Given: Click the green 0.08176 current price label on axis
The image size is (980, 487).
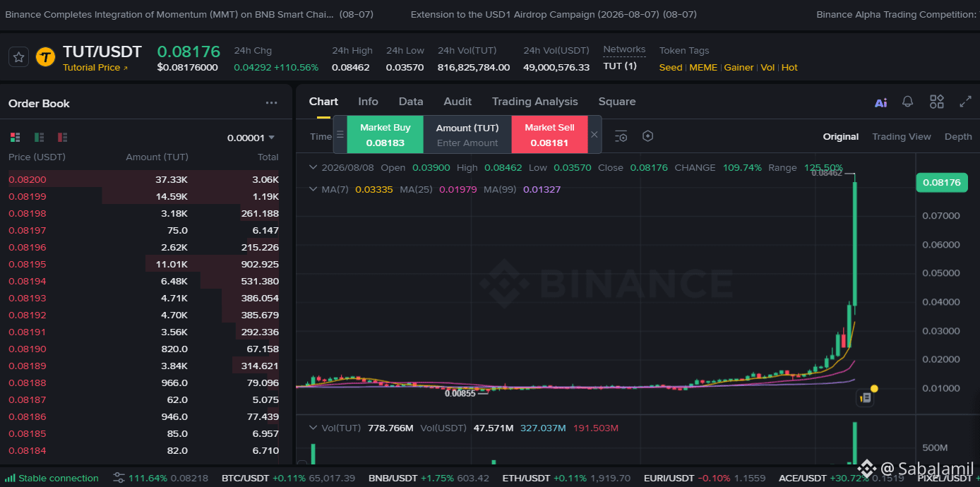Looking at the screenshot, I should [942, 182].
